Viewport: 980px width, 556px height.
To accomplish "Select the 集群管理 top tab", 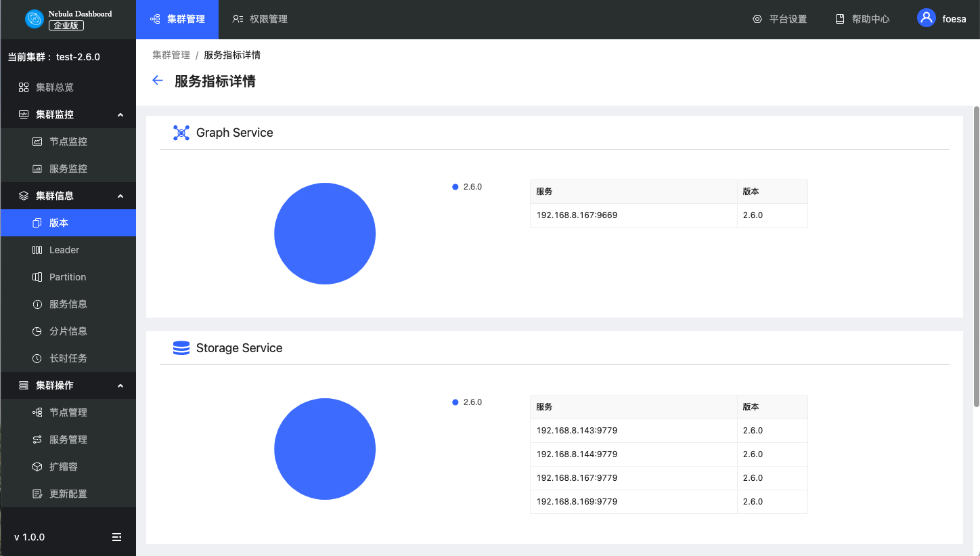I will (x=177, y=19).
